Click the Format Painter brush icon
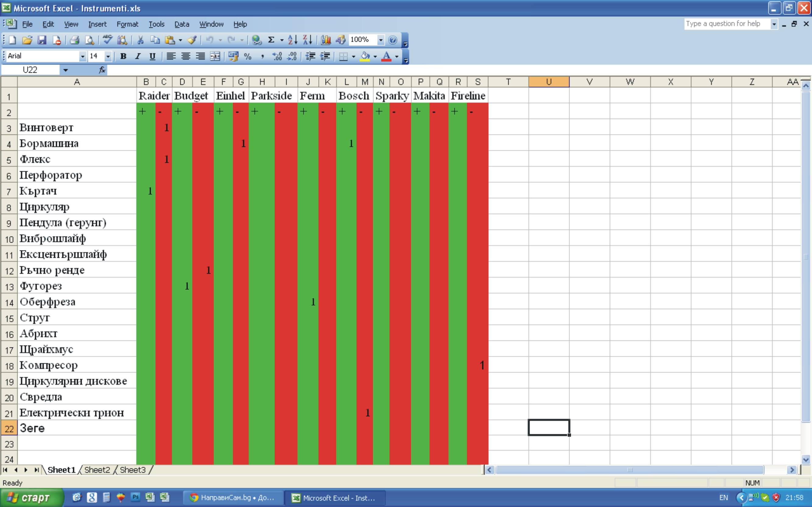 192,40
